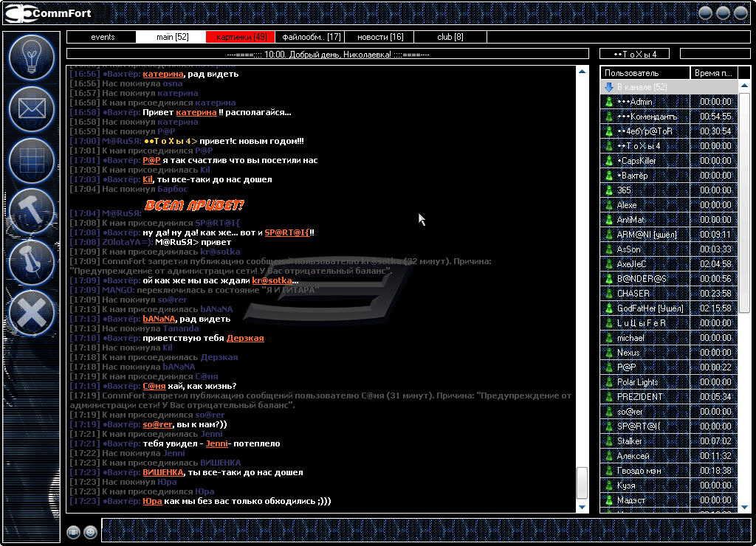756x546 pixels.
Task: Open the club [8] channel tab
Action: pos(450,37)
